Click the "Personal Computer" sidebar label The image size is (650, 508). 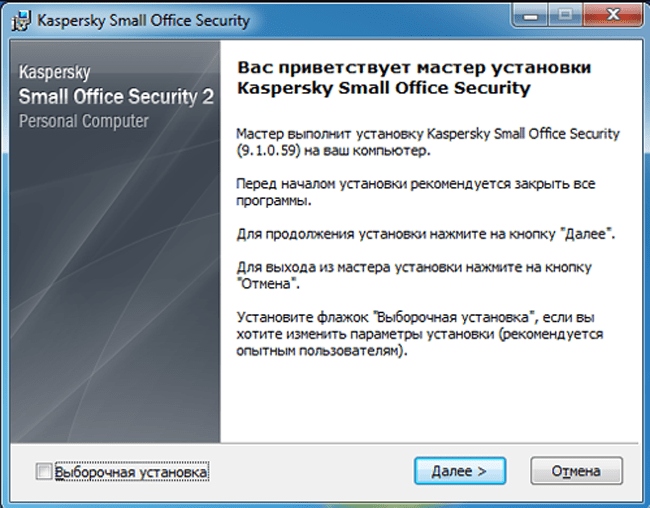[84, 121]
